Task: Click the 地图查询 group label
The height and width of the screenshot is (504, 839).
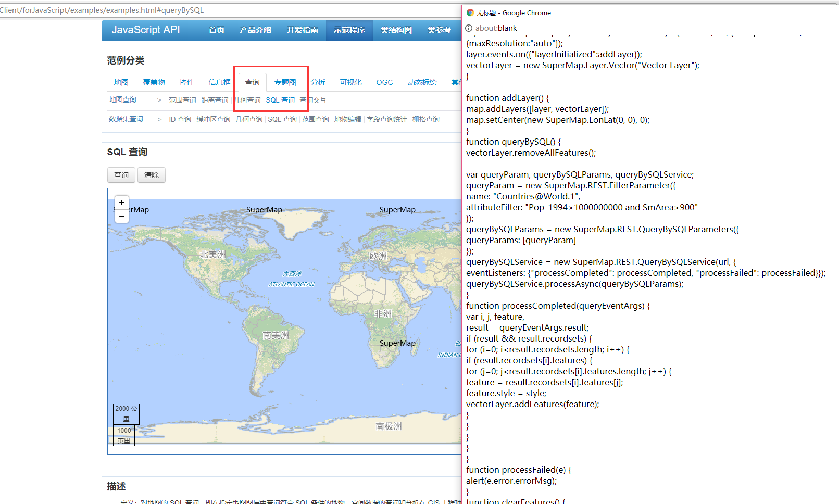Action: point(122,99)
